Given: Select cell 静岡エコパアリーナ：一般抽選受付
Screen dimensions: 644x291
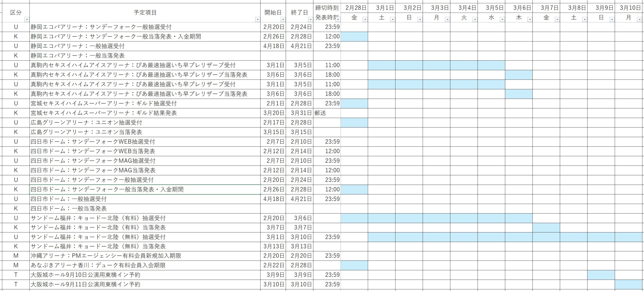Looking at the screenshot, I should click(x=145, y=46).
